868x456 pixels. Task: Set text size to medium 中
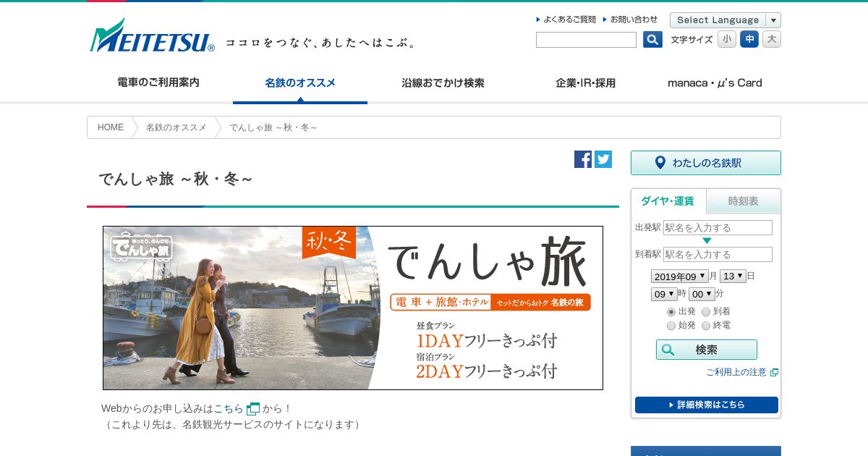(x=749, y=39)
